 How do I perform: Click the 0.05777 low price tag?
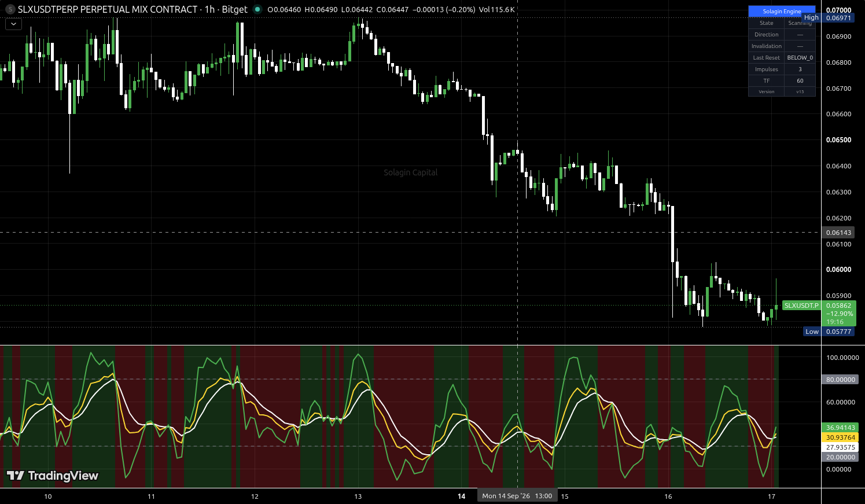coord(838,332)
